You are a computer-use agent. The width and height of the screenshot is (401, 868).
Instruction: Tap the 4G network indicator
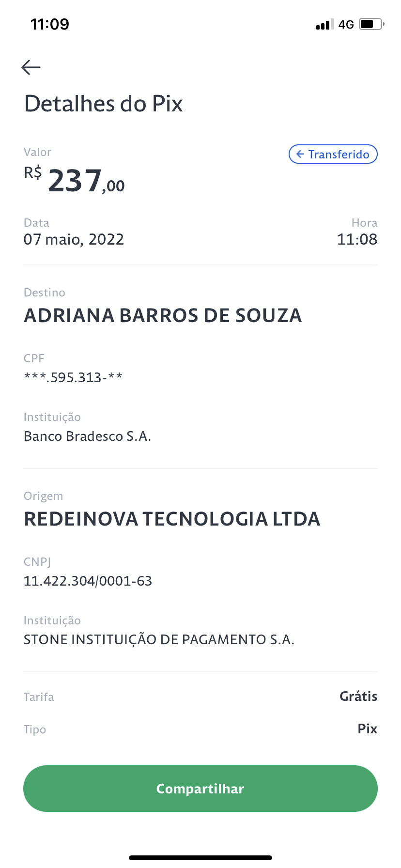point(346,24)
